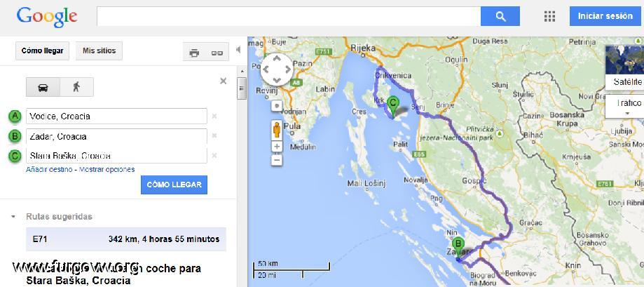
Task: Click the C marker on the map
Action: 393,107
